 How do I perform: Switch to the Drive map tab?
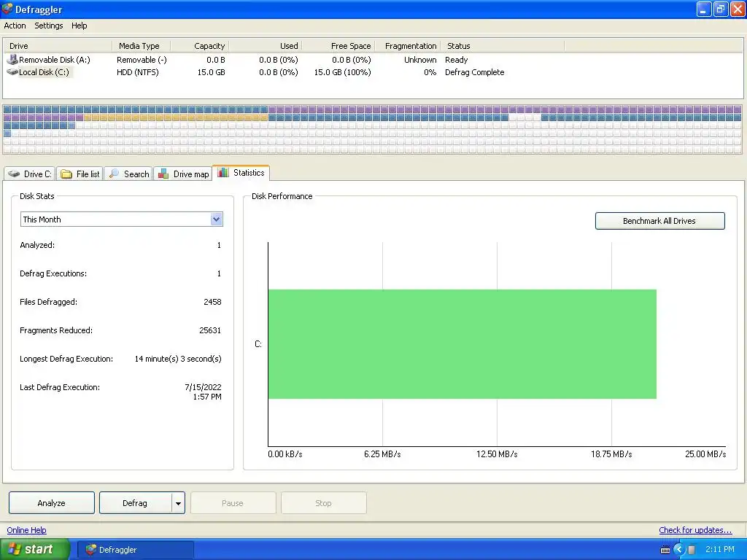click(183, 174)
